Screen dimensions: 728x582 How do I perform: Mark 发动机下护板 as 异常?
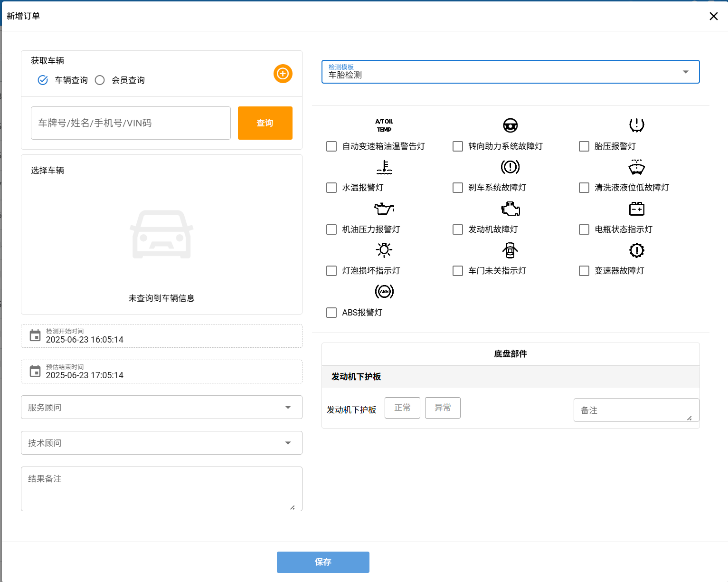pyautogui.click(x=443, y=408)
